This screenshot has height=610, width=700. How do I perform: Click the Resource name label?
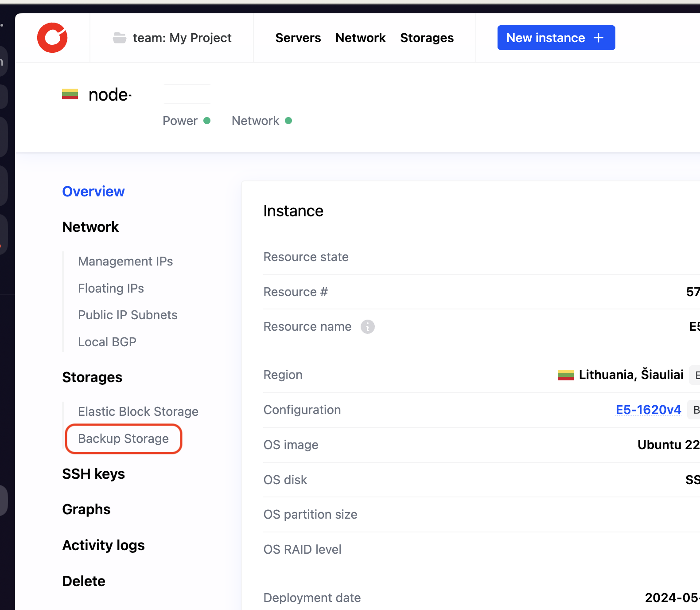point(307,327)
